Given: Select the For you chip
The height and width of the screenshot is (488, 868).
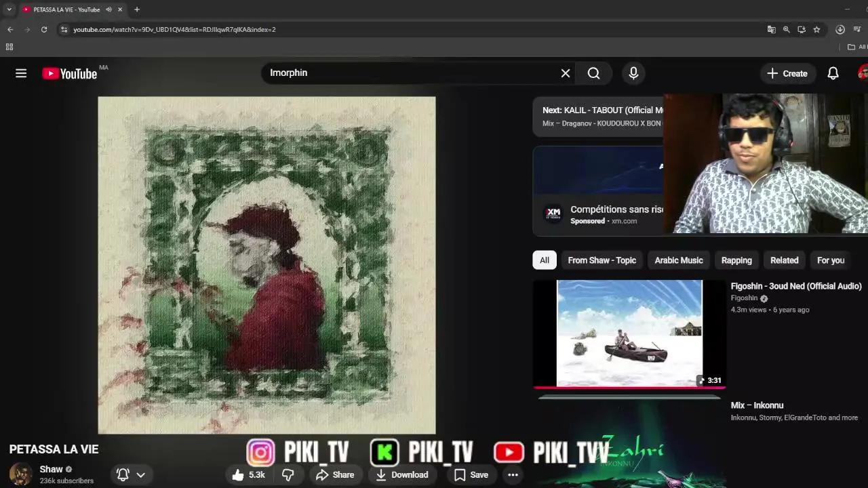Looking at the screenshot, I should coord(831,260).
